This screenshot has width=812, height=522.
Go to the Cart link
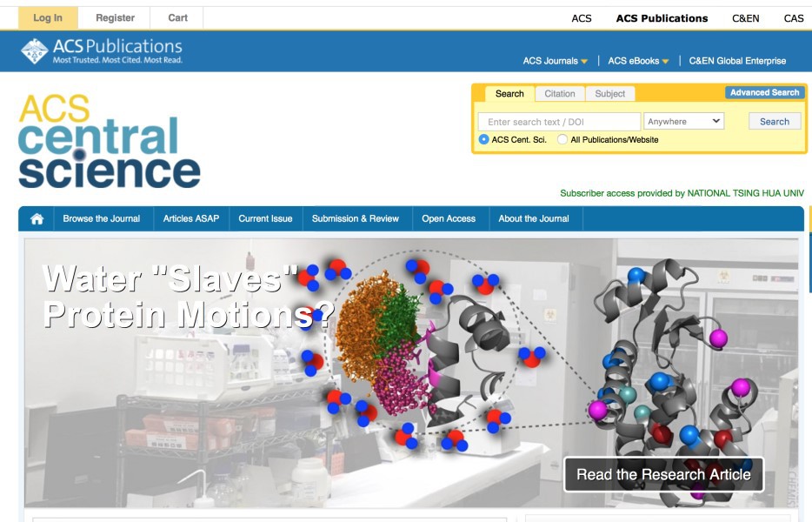177,18
